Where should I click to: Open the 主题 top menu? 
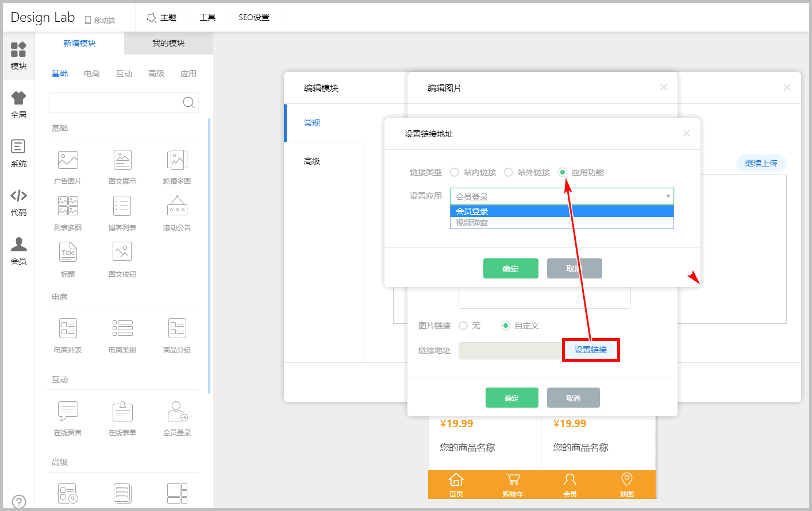click(x=161, y=18)
